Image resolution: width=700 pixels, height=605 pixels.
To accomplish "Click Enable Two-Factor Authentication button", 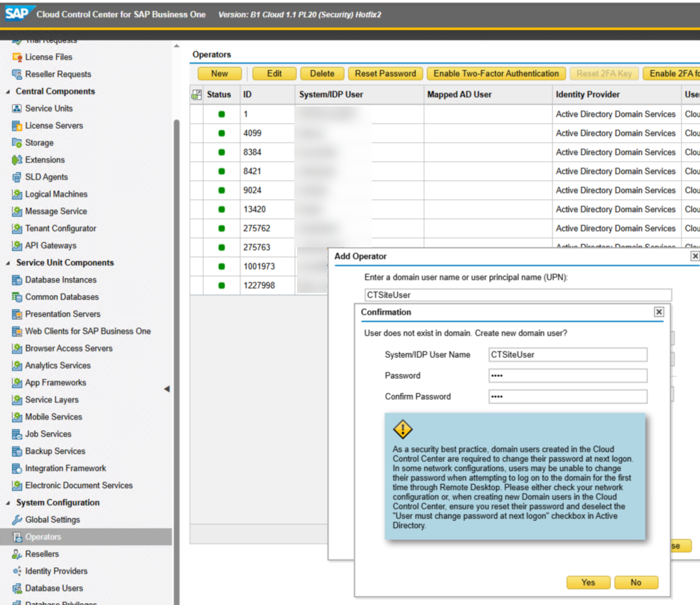I will click(x=496, y=73).
